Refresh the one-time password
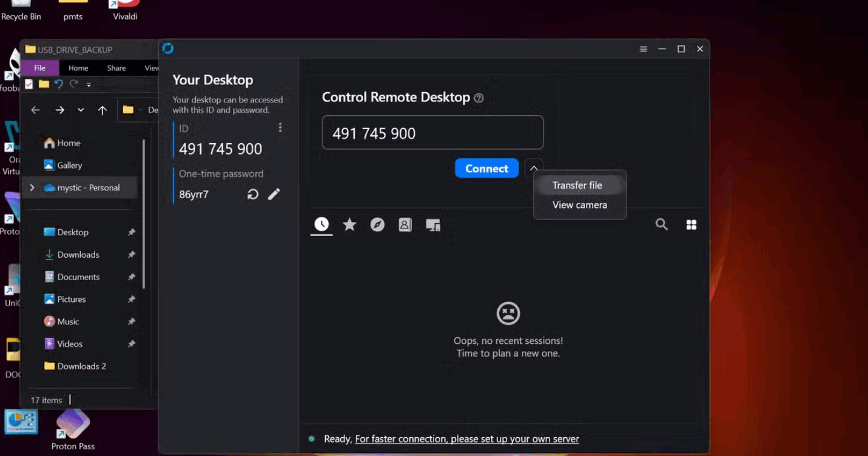 coord(253,194)
